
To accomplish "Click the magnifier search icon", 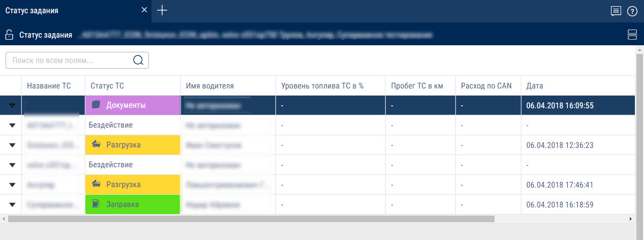I will pos(138,60).
